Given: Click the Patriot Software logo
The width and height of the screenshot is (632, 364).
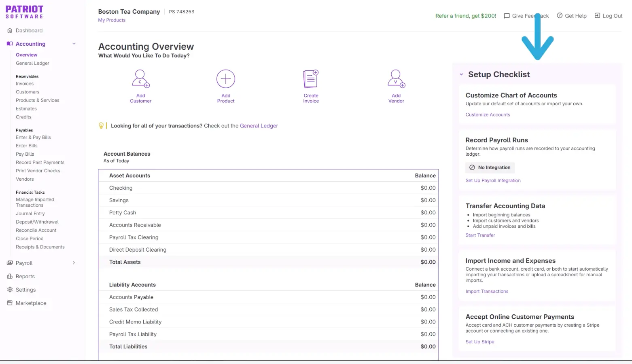Looking at the screenshot, I should point(24,12).
